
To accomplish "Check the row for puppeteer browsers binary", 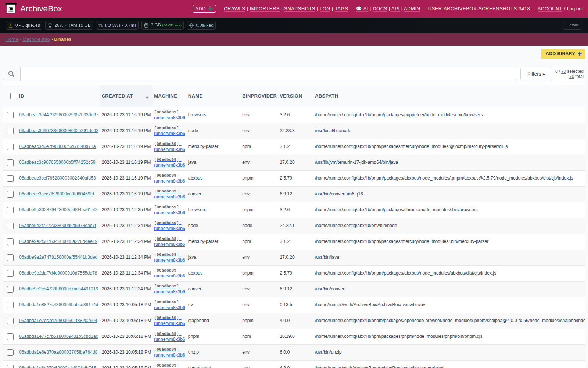I will (10, 115).
